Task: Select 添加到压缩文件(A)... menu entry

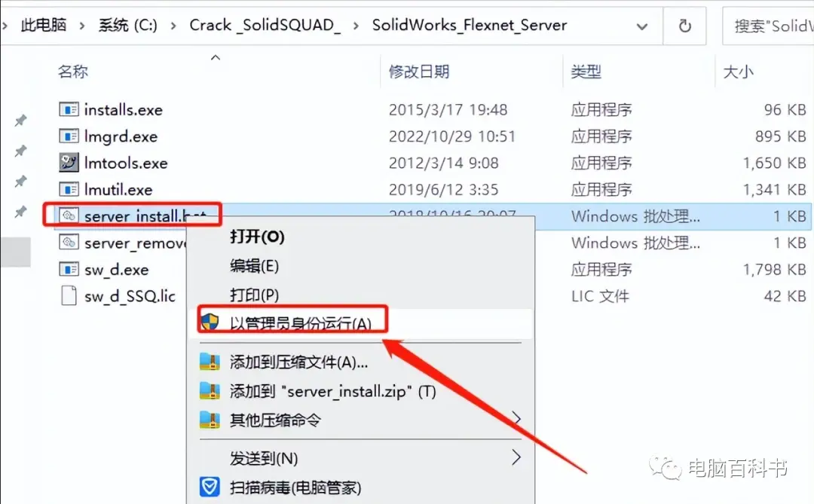Action: [x=298, y=362]
